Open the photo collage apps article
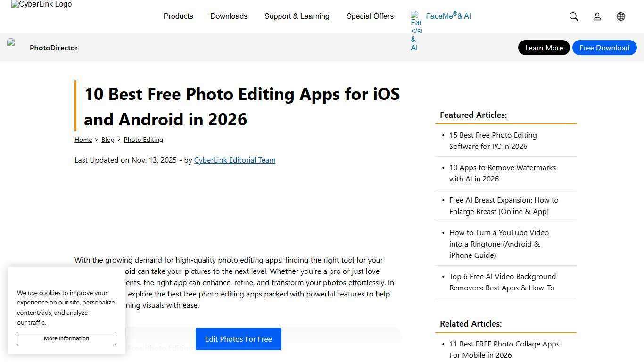The width and height of the screenshot is (644, 362). pos(504,349)
